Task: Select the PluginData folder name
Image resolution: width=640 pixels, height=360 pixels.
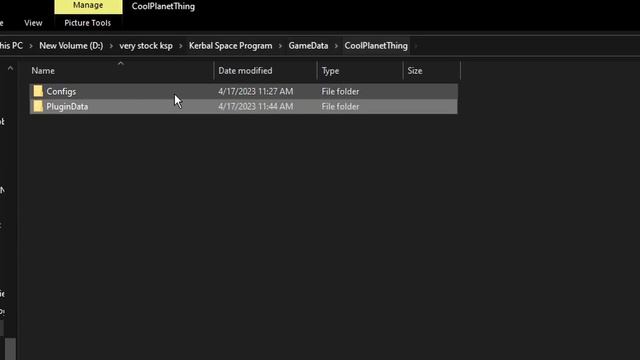Action: point(67,107)
